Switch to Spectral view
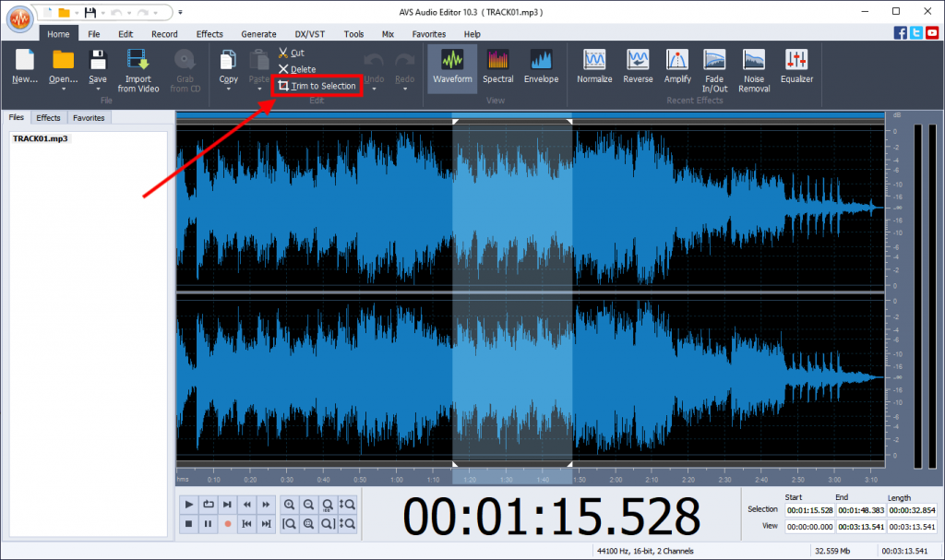 point(497,67)
